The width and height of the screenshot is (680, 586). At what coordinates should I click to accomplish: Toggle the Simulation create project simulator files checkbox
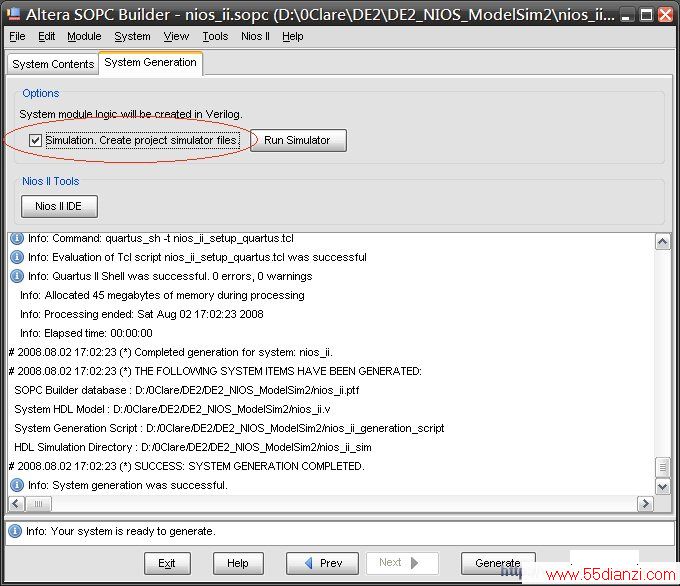click(35, 140)
